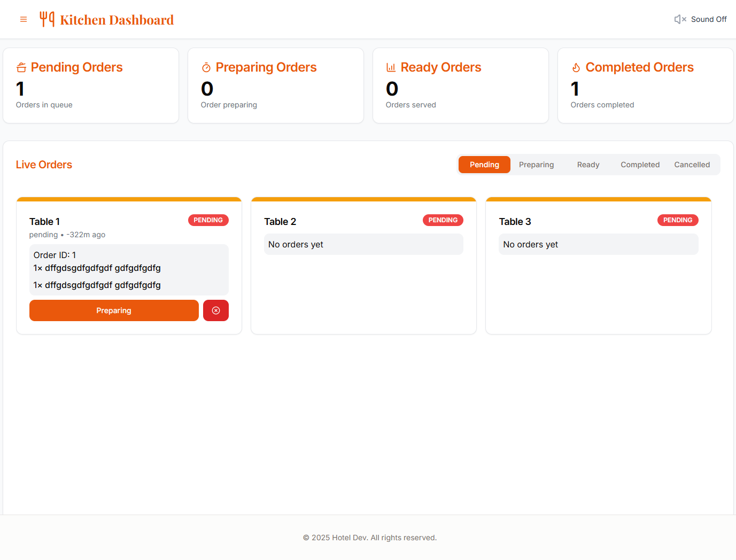Toggle the PENDING badge on Table 1
The height and width of the screenshot is (560, 736).
pos(208,220)
